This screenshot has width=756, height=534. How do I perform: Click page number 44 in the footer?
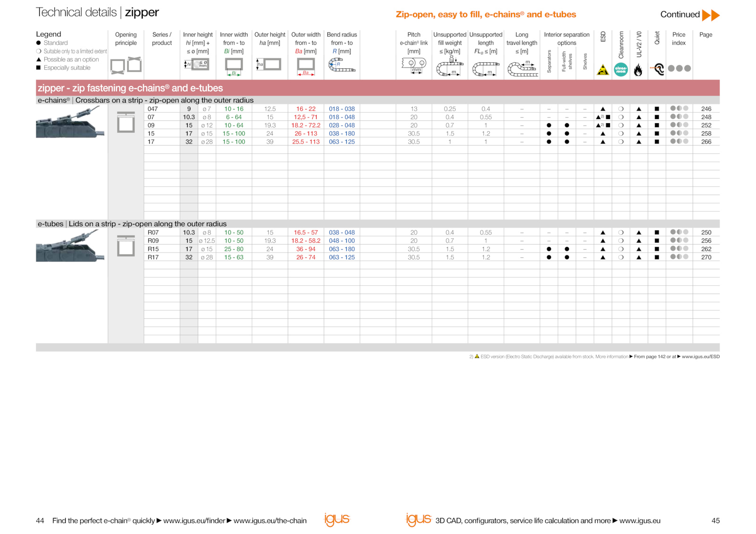40,521
